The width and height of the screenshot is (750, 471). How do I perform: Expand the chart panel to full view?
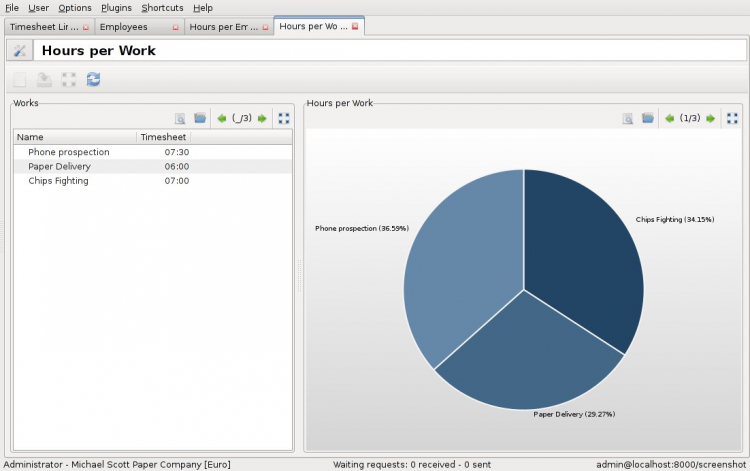point(732,119)
